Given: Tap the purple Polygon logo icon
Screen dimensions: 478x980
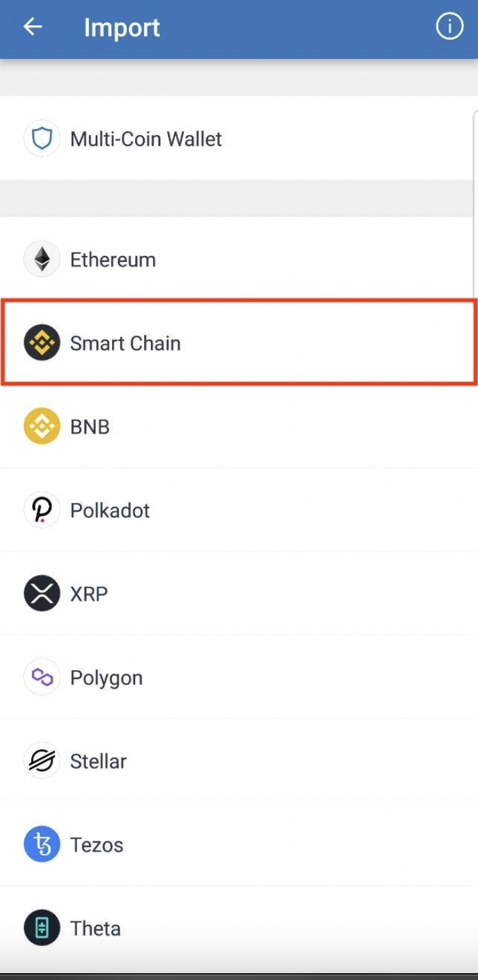Looking at the screenshot, I should point(42,677).
